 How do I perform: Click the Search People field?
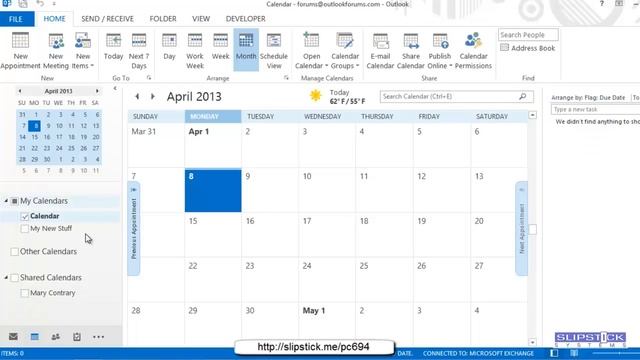tap(528, 35)
